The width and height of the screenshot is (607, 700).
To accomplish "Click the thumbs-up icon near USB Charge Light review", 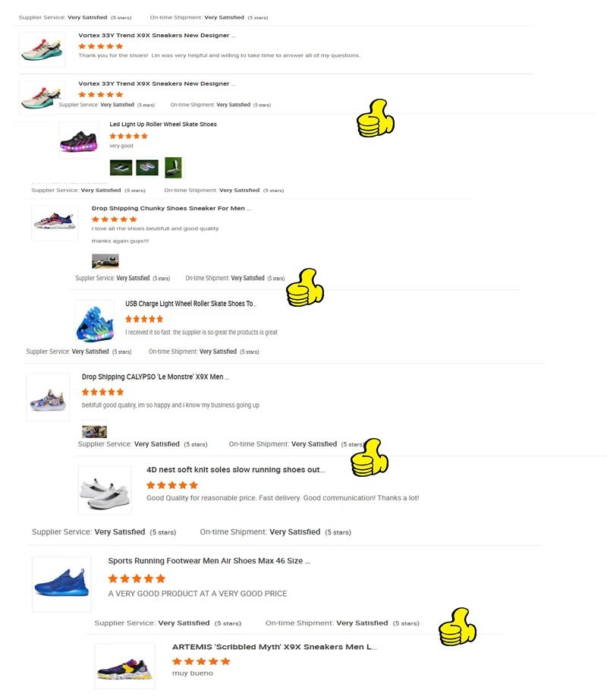I will coord(305,288).
